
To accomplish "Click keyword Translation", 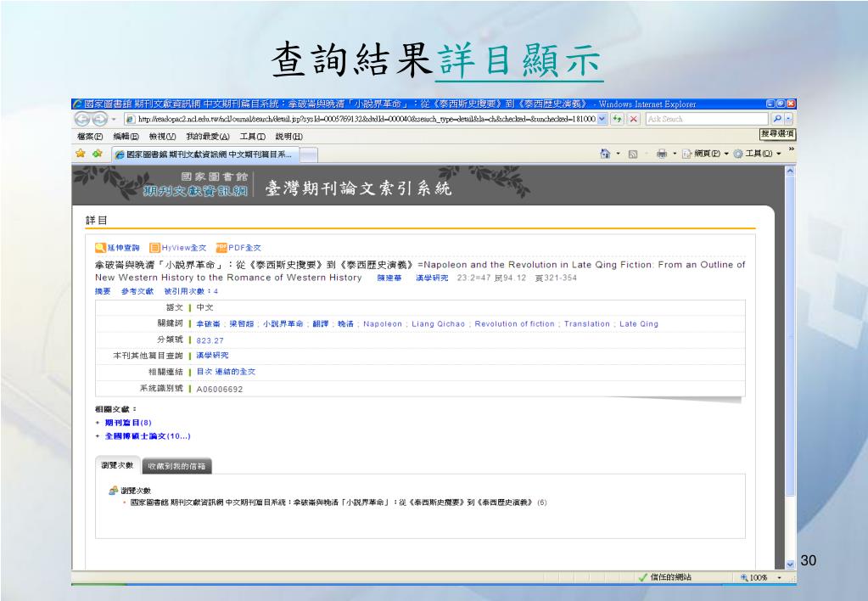I will [587, 324].
